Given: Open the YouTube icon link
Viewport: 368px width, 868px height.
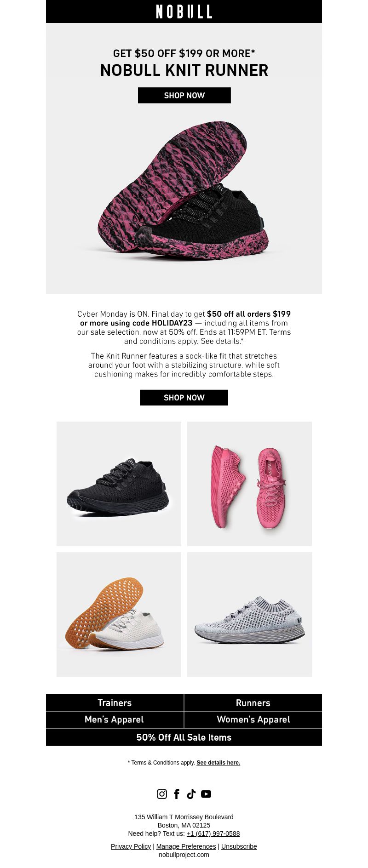Looking at the screenshot, I should pyautogui.click(x=206, y=794).
